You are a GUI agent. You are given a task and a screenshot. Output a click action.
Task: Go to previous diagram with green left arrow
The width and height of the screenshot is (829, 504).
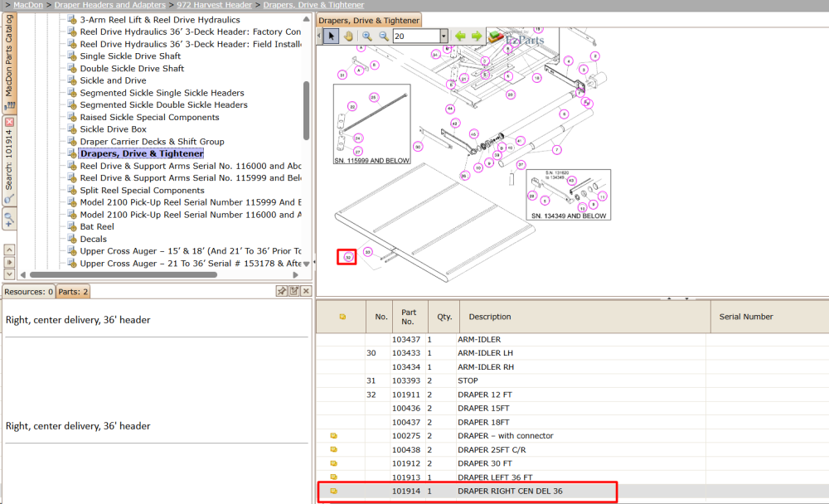pyautogui.click(x=460, y=36)
